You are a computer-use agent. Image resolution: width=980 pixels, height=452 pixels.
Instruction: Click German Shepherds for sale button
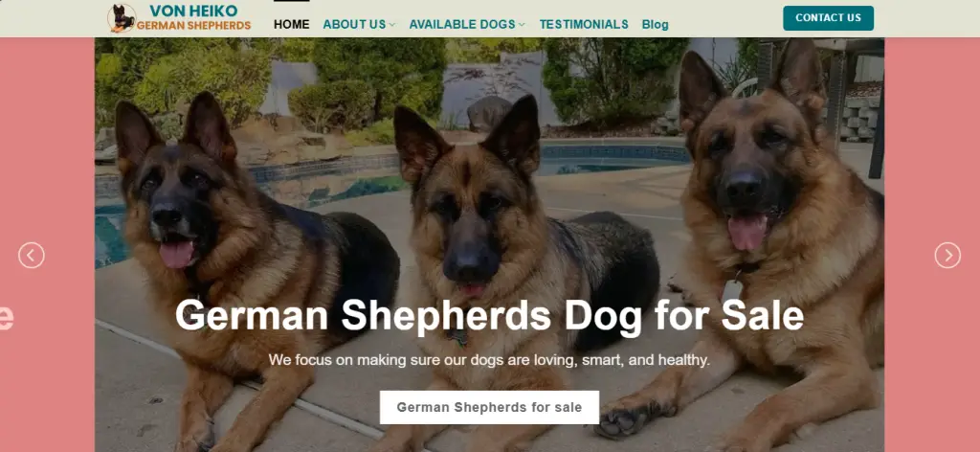[x=489, y=408]
